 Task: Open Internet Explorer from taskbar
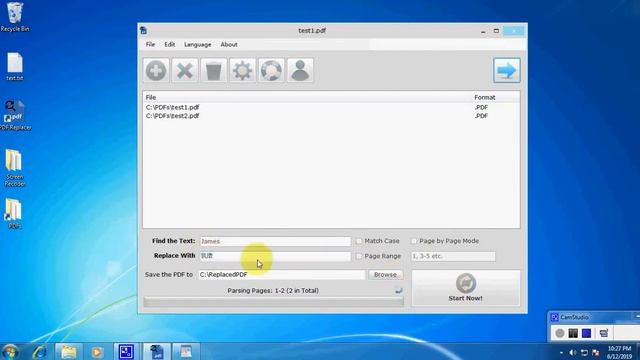pyautogui.click(x=39, y=351)
